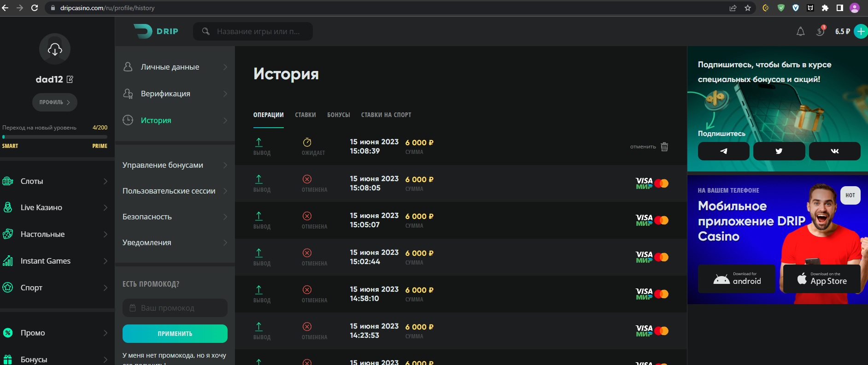Click the green plus deposit button
The image size is (868, 365).
click(x=861, y=31)
